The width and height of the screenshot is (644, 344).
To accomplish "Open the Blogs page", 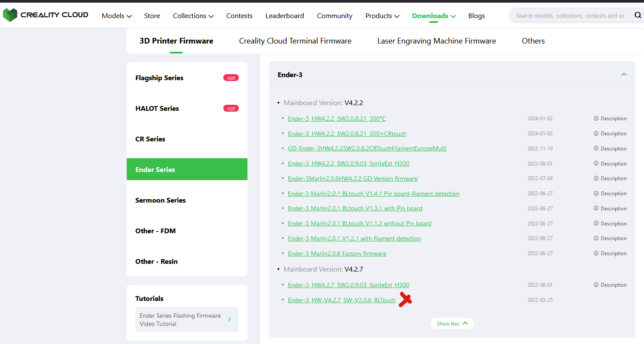I will pyautogui.click(x=476, y=16).
